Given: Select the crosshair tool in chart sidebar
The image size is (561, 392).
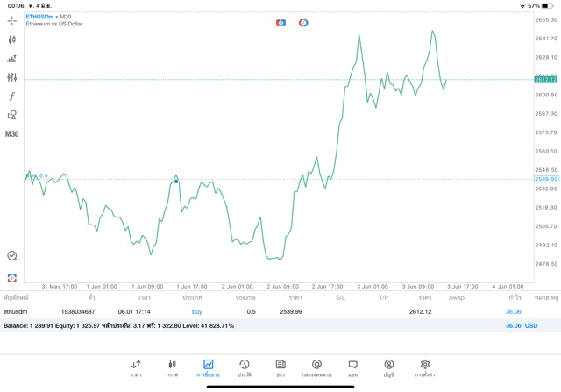Looking at the screenshot, I should pyautogui.click(x=12, y=20).
